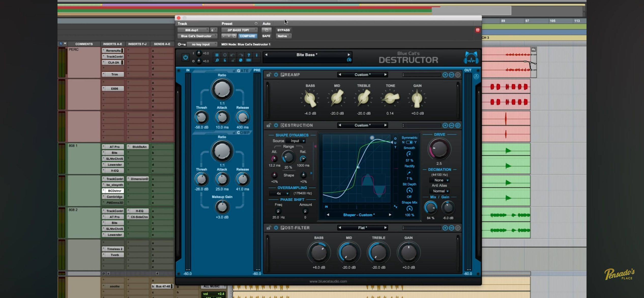This screenshot has width=644, height=298.
Task: Open the Blue Cat's Destructor plugin selector
Action: point(197,36)
